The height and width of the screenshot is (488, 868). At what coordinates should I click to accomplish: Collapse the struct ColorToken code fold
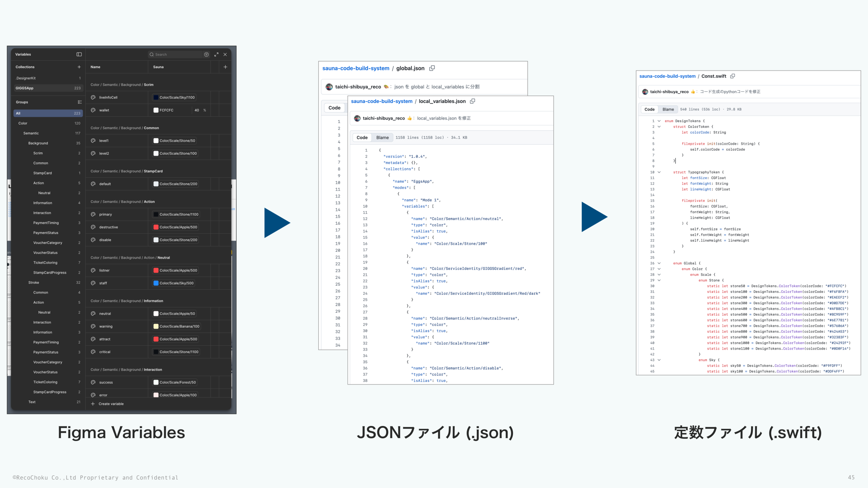tap(659, 127)
